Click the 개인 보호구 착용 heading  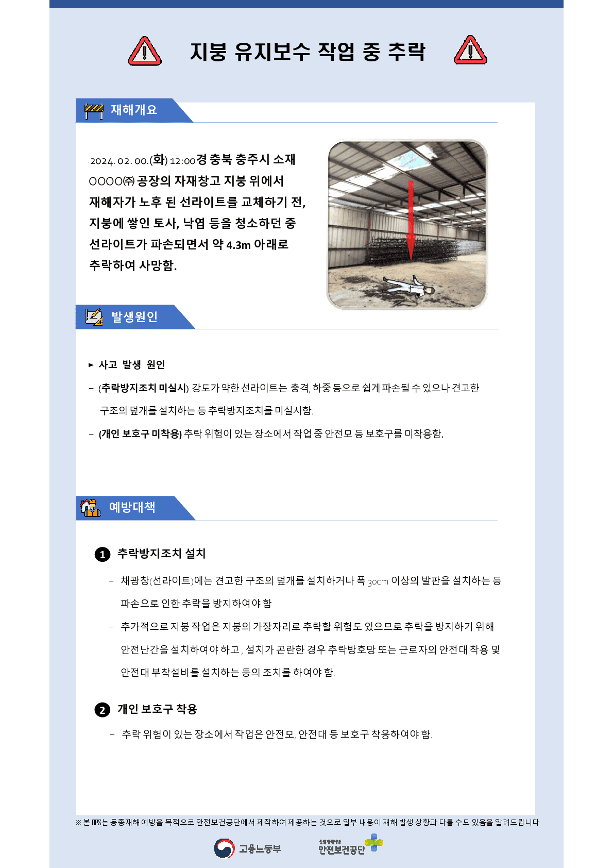[157, 709]
